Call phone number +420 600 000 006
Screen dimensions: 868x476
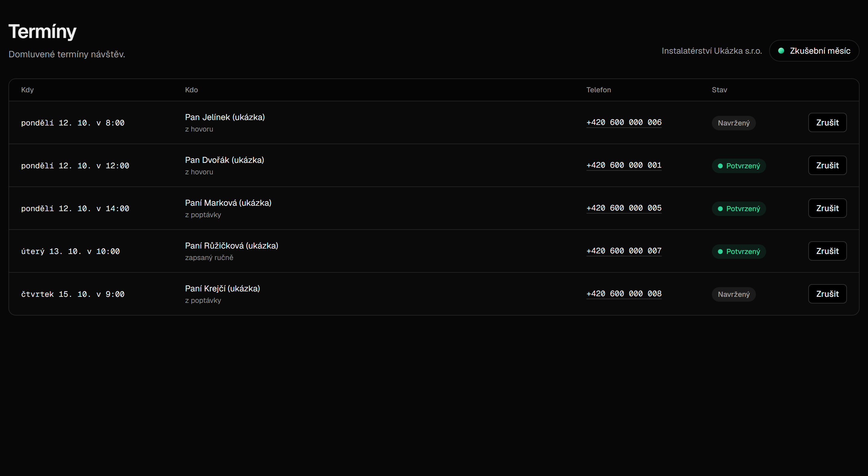click(x=624, y=122)
